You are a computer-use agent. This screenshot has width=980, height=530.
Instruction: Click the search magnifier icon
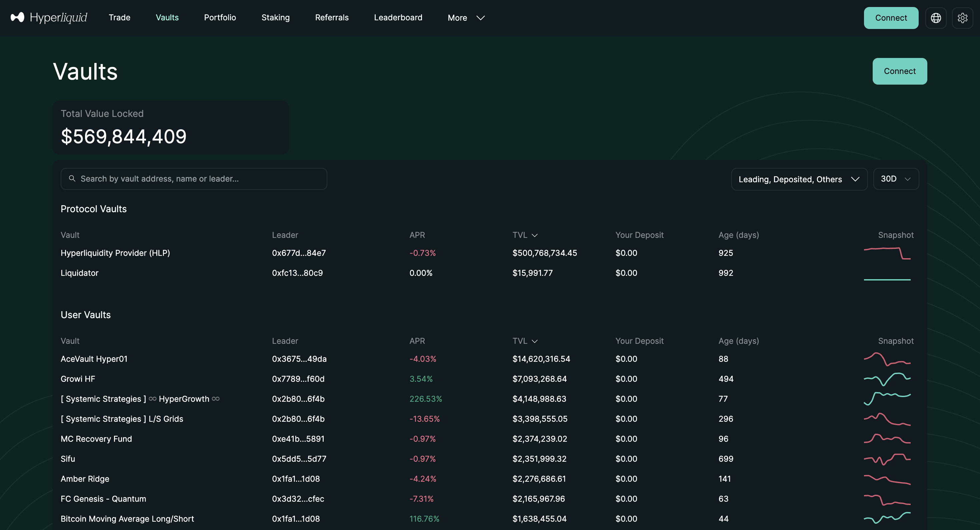(x=72, y=178)
